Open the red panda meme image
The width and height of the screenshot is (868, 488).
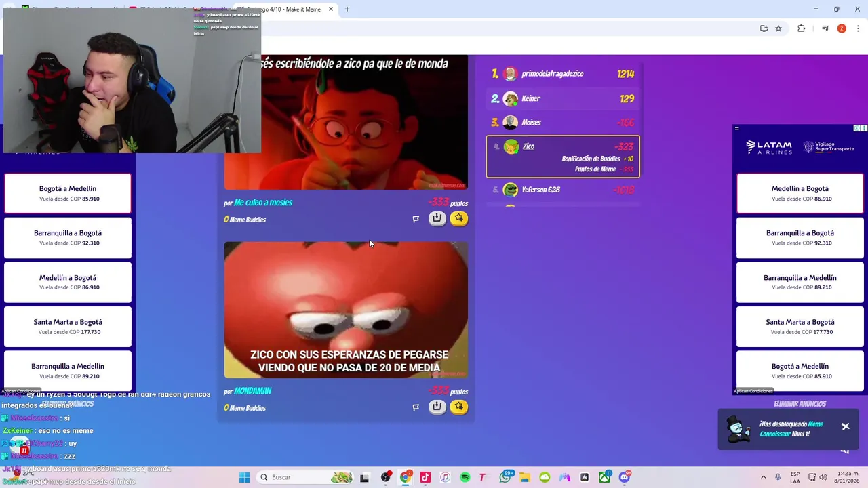click(x=346, y=122)
